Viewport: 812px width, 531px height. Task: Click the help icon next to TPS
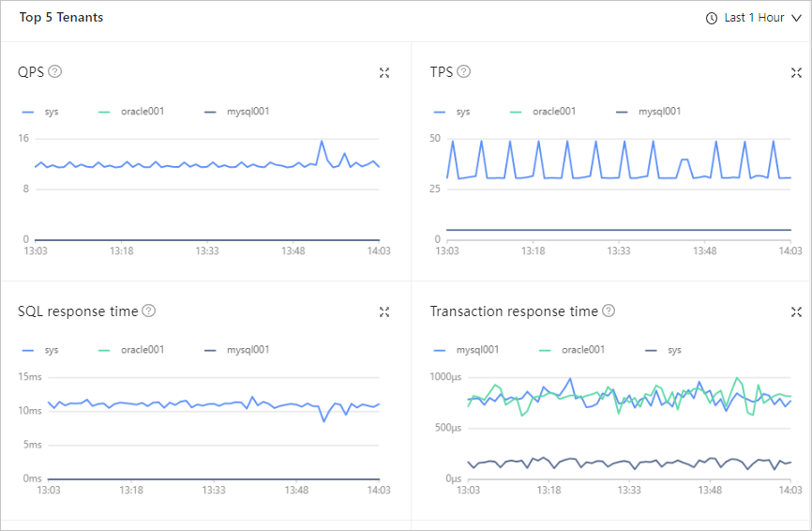463,71
